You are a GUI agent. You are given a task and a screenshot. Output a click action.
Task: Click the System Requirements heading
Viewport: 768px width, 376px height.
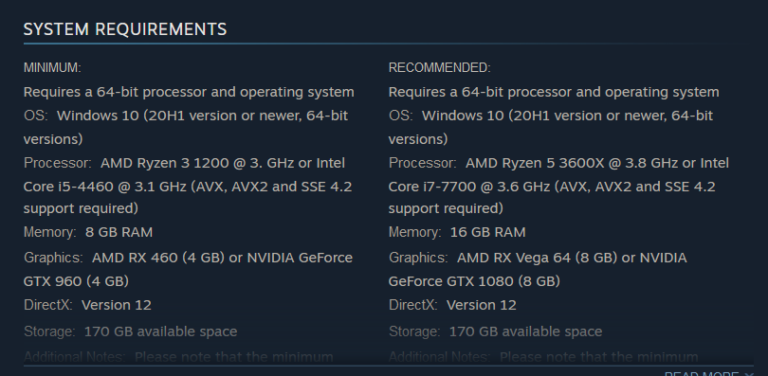click(125, 29)
